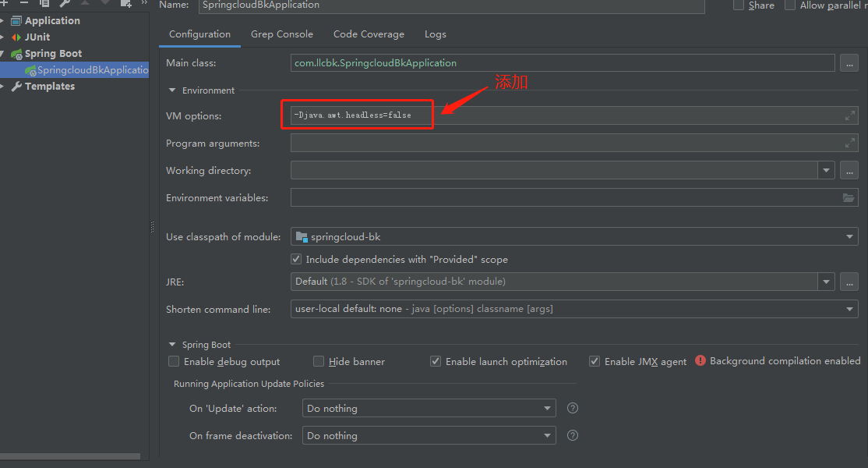Click the Environment variables input field
Viewport: 868px width, 468px height.
[x=574, y=197]
